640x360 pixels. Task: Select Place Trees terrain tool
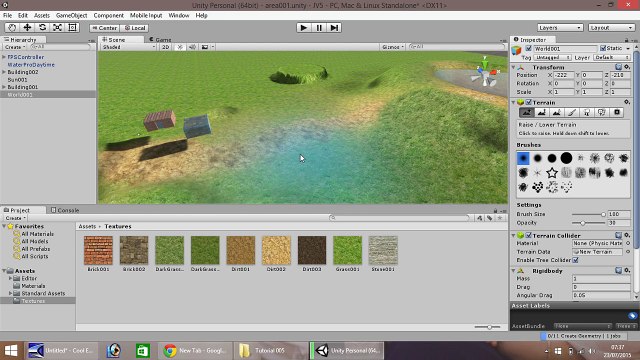tap(587, 113)
